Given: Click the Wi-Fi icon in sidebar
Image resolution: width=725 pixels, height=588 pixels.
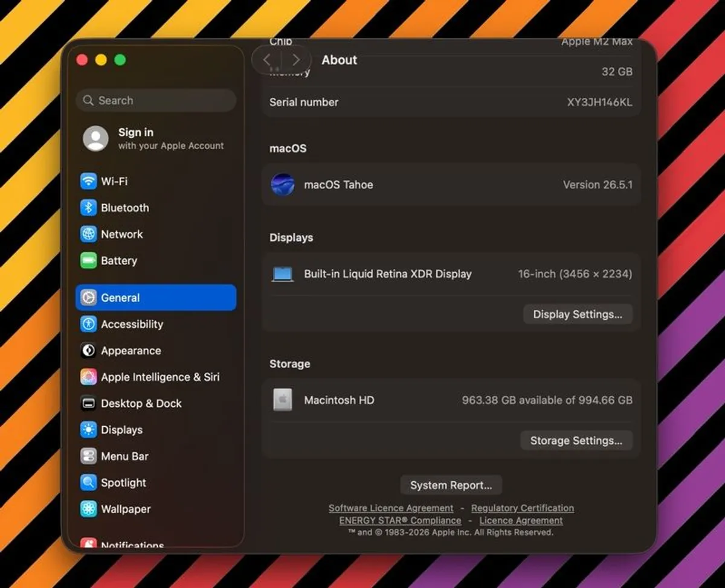Looking at the screenshot, I should pos(89,181).
